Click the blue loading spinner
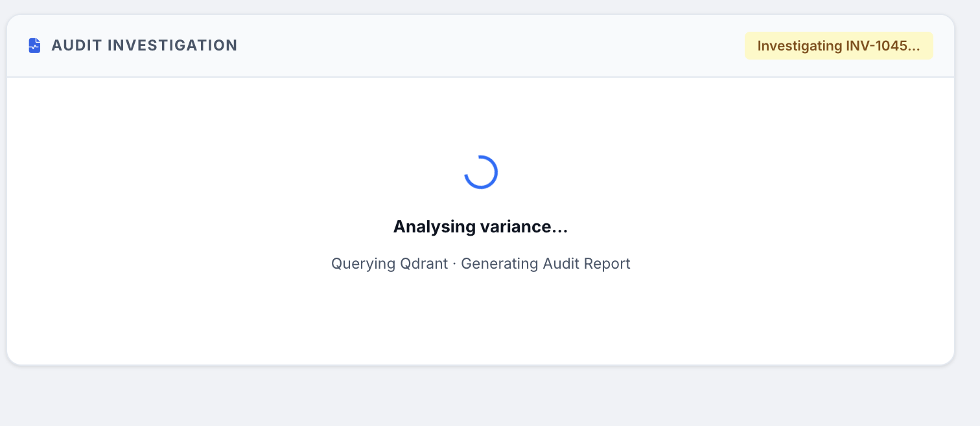This screenshot has height=426, width=980. tap(481, 172)
